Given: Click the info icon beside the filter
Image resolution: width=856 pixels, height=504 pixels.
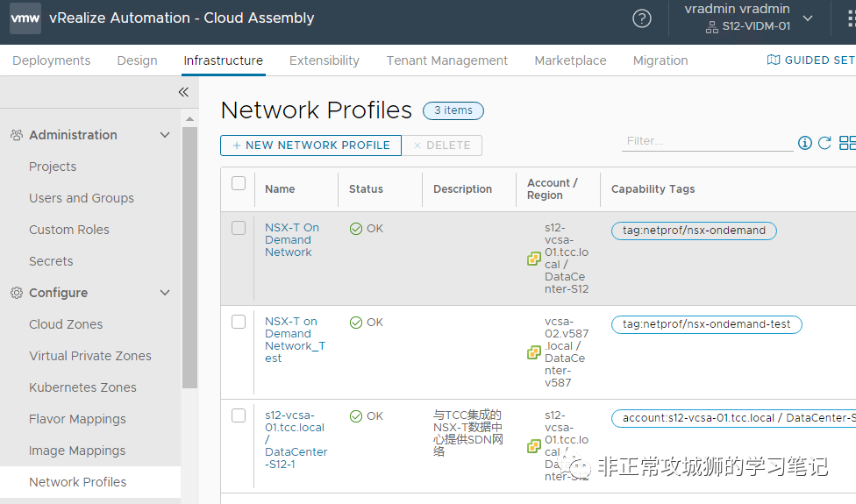Looking at the screenshot, I should 804,143.
